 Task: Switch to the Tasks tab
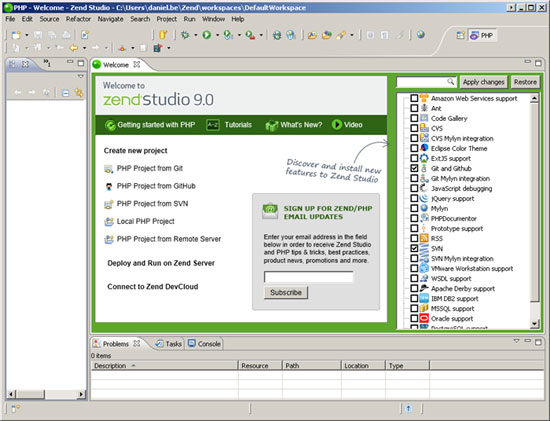[x=169, y=344]
